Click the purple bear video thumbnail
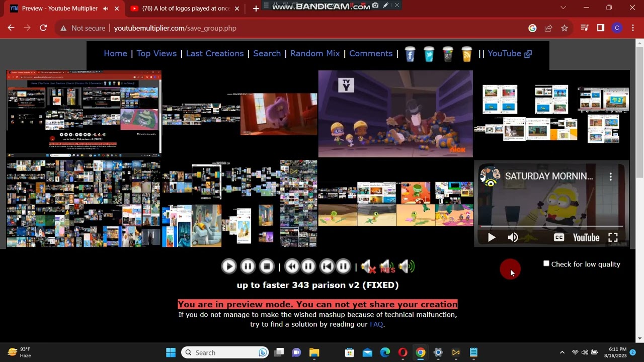The image size is (644, 362). [x=279, y=114]
